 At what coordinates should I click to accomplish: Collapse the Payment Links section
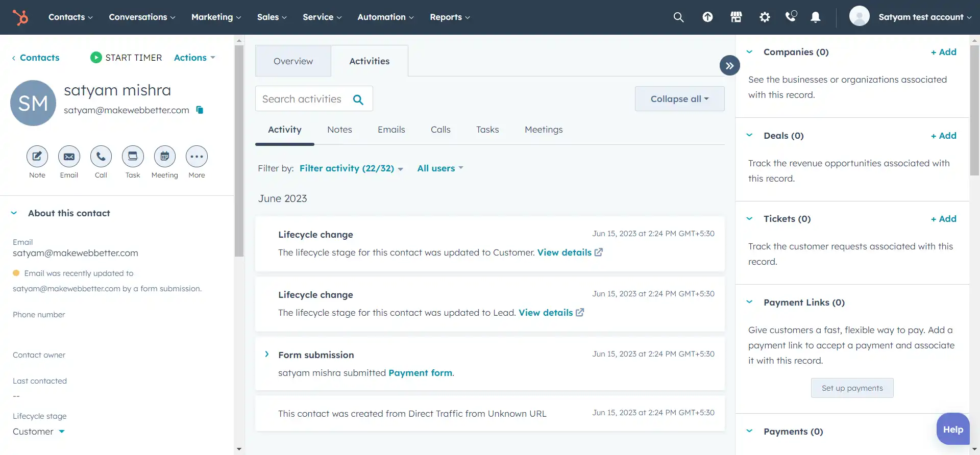(749, 302)
